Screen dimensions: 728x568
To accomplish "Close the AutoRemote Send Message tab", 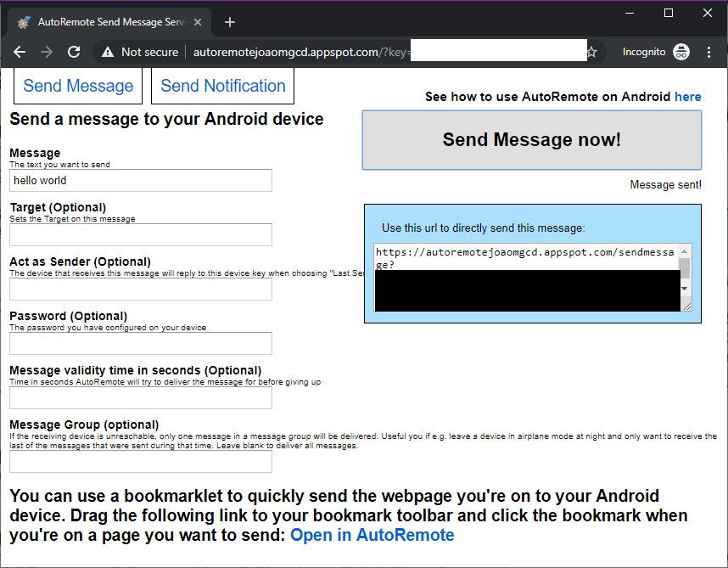I will pyautogui.click(x=198, y=22).
